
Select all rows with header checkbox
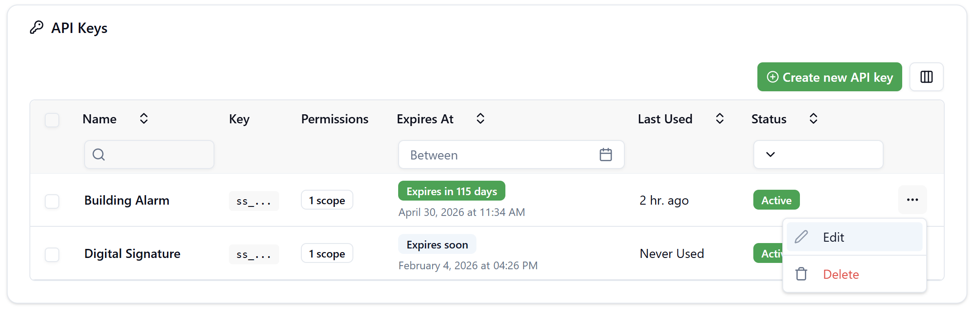pyautogui.click(x=52, y=120)
